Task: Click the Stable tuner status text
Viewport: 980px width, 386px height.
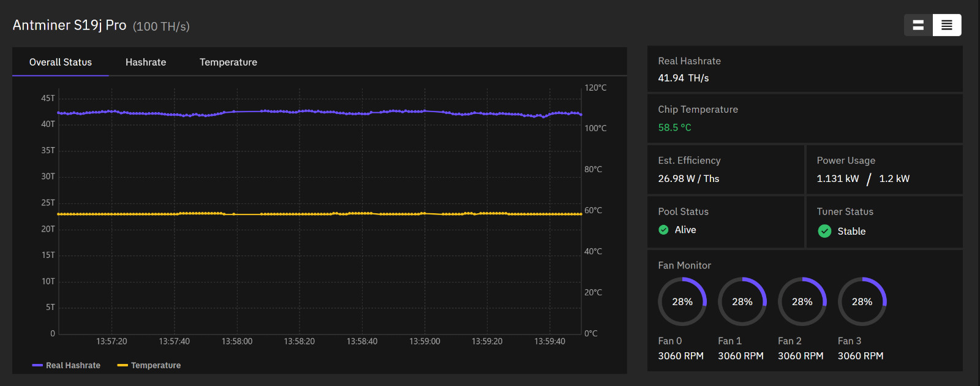Action: pos(851,231)
